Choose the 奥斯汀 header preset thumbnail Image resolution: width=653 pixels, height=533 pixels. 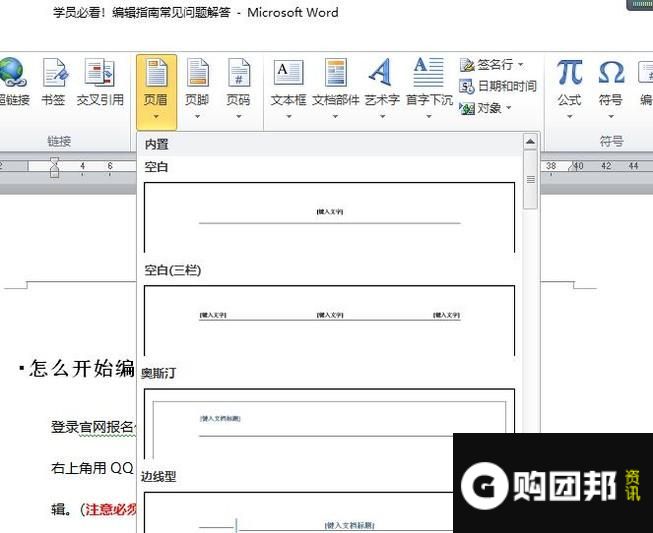click(329, 423)
